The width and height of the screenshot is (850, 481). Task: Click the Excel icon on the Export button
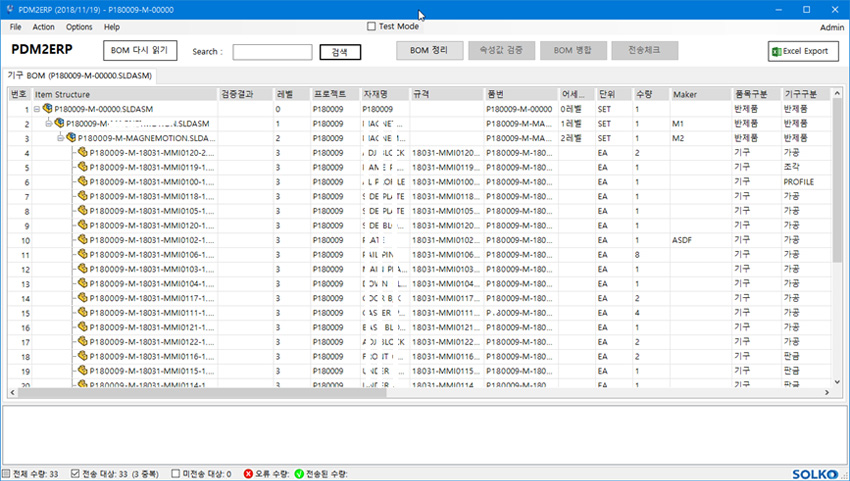point(778,51)
